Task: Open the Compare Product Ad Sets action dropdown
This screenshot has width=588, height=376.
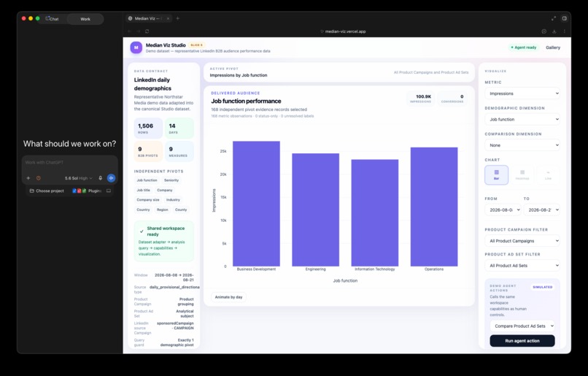Action: click(x=522, y=326)
